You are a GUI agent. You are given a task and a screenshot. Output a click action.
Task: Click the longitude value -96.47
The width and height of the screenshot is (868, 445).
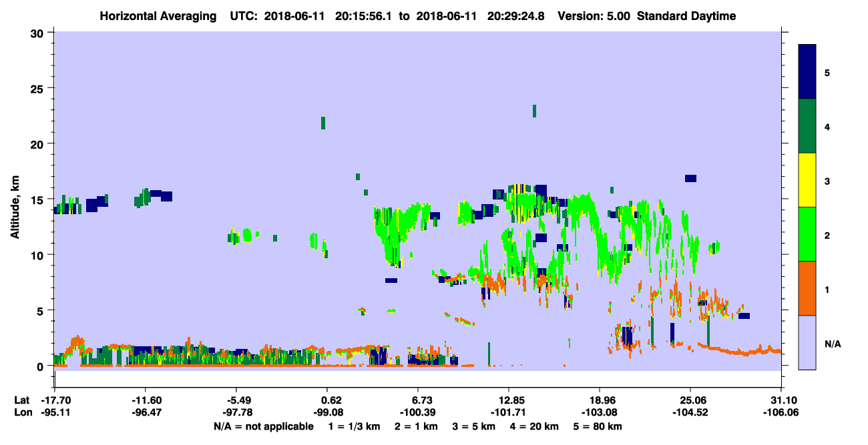click(145, 413)
